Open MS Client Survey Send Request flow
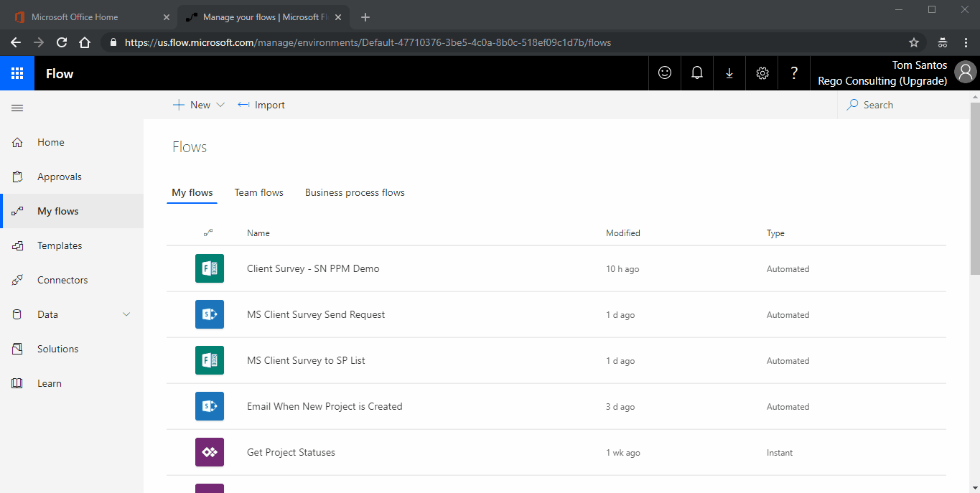Screen dimensions: 980x493 (x=316, y=314)
